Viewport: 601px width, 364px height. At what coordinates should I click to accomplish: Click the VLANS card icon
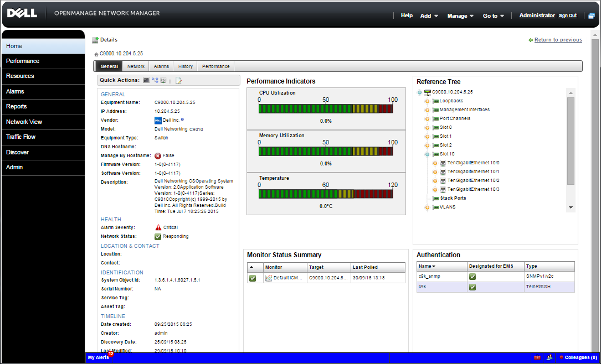(435, 207)
